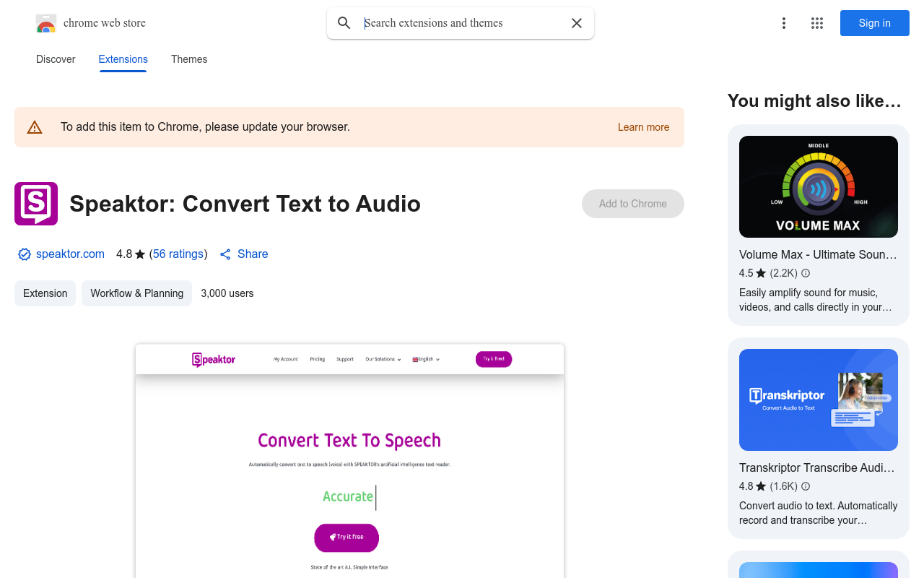The height and width of the screenshot is (578, 924).
Task: Click the 3,000 users text
Action: [227, 293]
